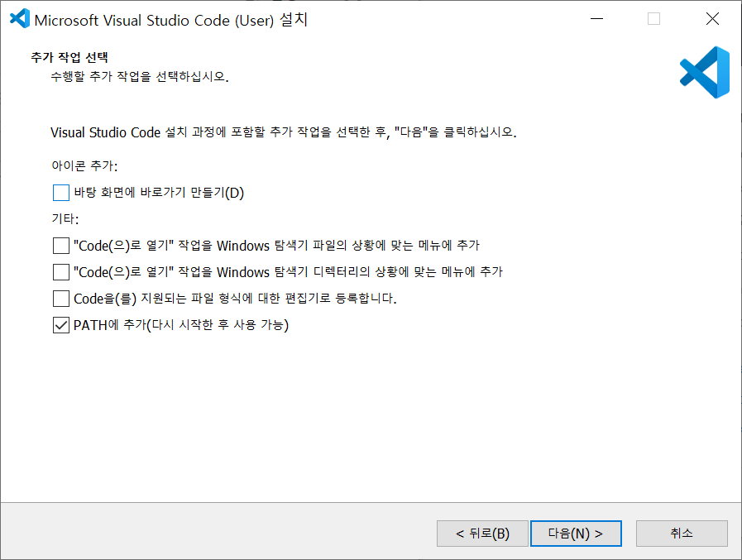This screenshot has width=742, height=560.
Task: Check "Code(으)로 열기" for Windows 탐색기 파일 메뉴
Action: pyautogui.click(x=61, y=246)
